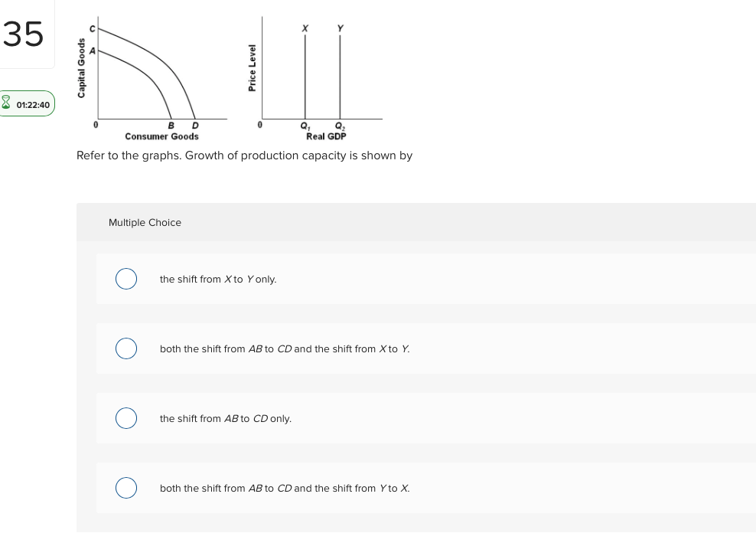The height and width of the screenshot is (543, 756).
Task: Click the question number 35 badge
Action: pyautogui.click(x=23, y=34)
